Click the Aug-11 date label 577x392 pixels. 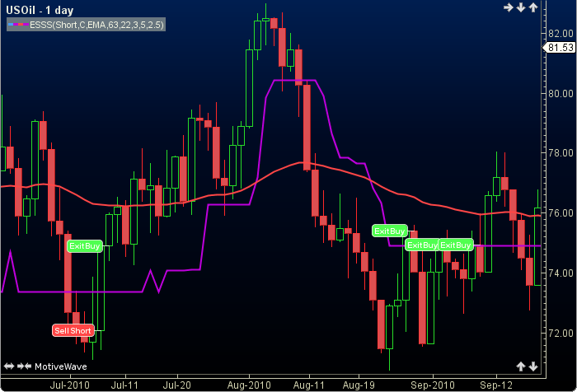309,385
